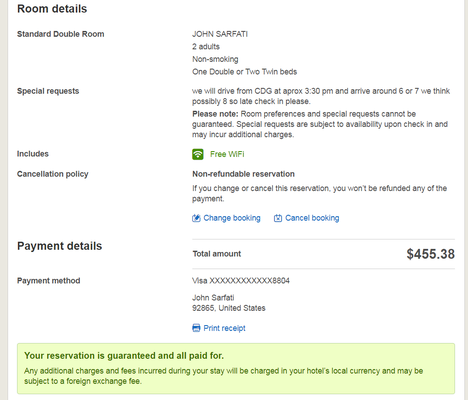Image resolution: width=468 pixels, height=400 pixels.
Task: Click the Cancel booking calendar icon
Action: pos(278,218)
